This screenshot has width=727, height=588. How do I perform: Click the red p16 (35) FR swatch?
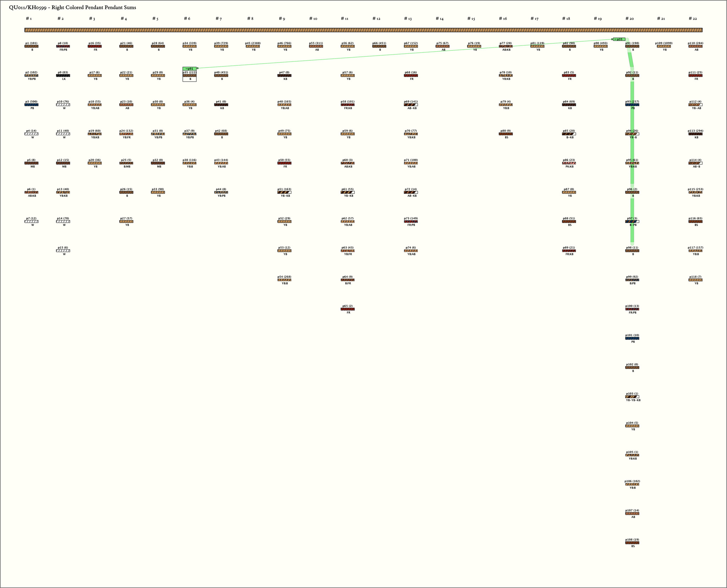pos(94,47)
